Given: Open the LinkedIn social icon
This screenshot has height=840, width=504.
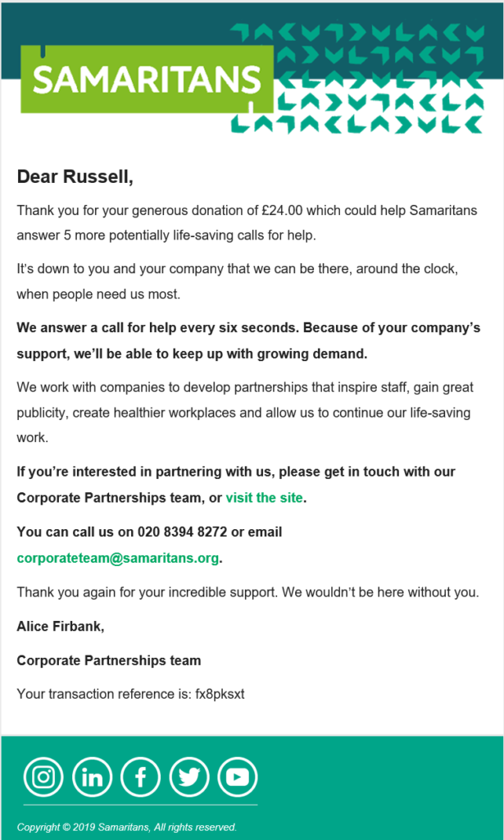Looking at the screenshot, I should [x=92, y=777].
